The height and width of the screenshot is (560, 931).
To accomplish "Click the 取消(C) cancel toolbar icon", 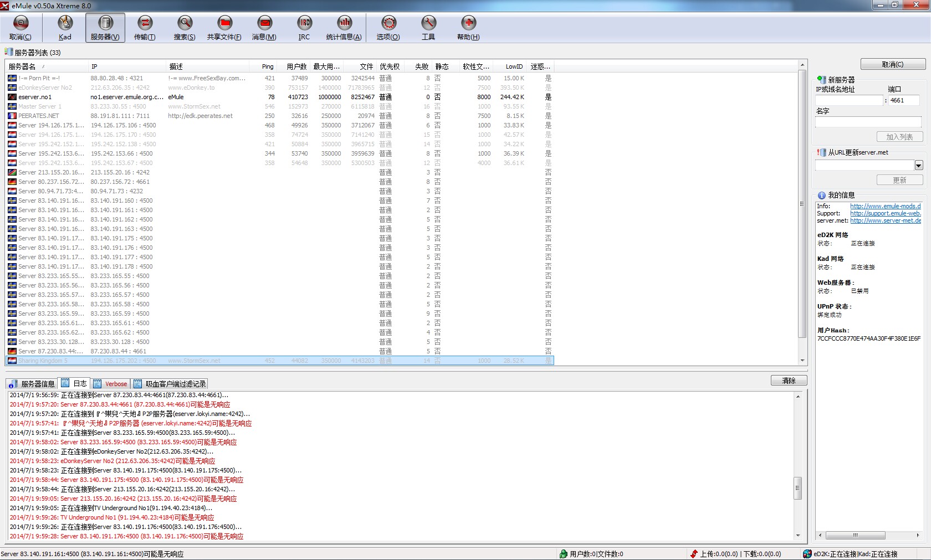I will [21, 28].
